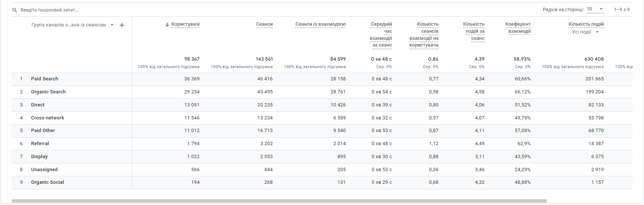
Task: Click Paid Other event count 68 770
Action: [596, 131]
